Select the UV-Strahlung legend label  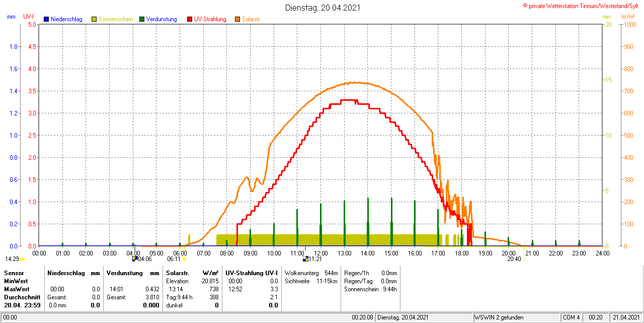click(x=210, y=19)
